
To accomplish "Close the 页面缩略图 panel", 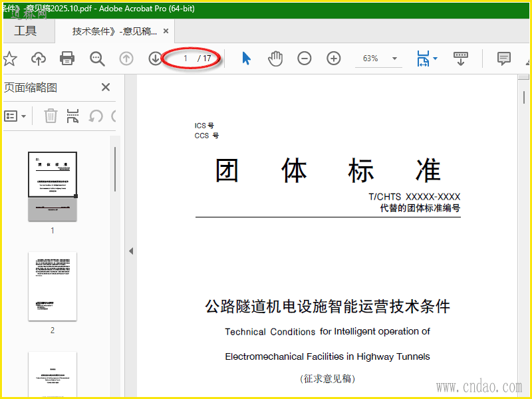I will pyautogui.click(x=106, y=87).
